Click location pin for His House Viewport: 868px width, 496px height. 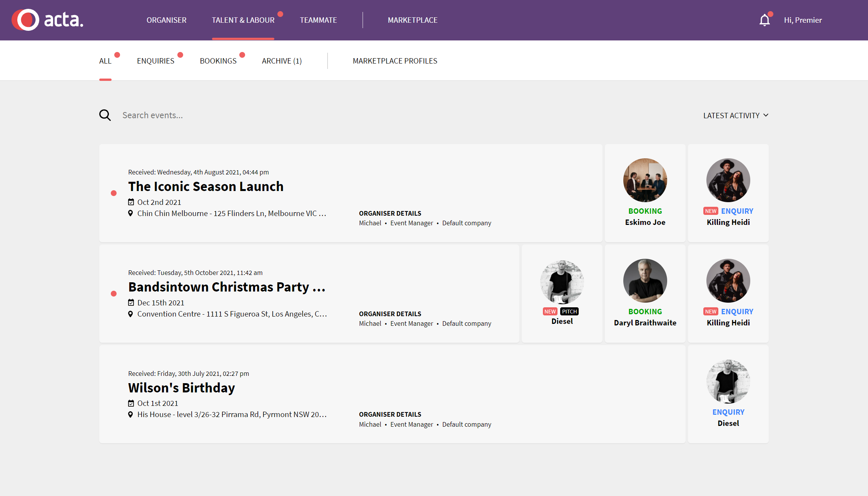(130, 414)
